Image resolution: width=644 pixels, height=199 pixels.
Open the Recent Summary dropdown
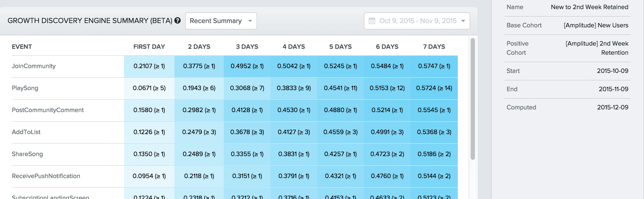click(x=221, y=21)
